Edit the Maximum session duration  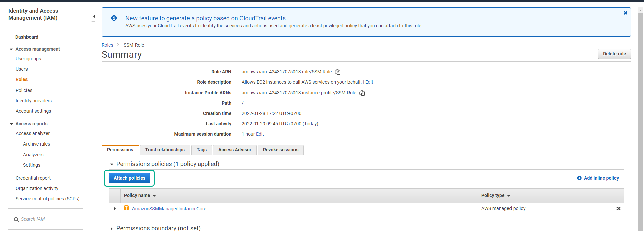pyautogui.click(x=260, y=134)
